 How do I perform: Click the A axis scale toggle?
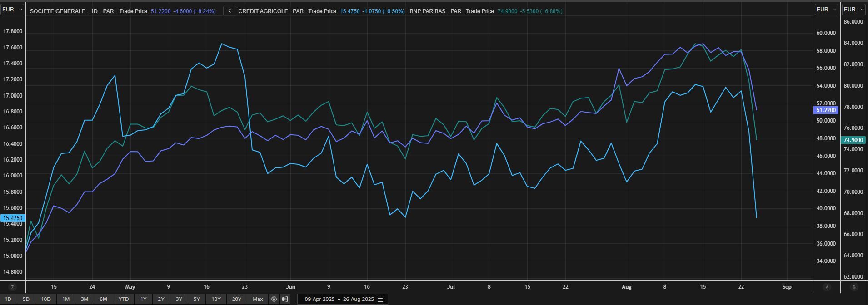click(x=827, y=287)
